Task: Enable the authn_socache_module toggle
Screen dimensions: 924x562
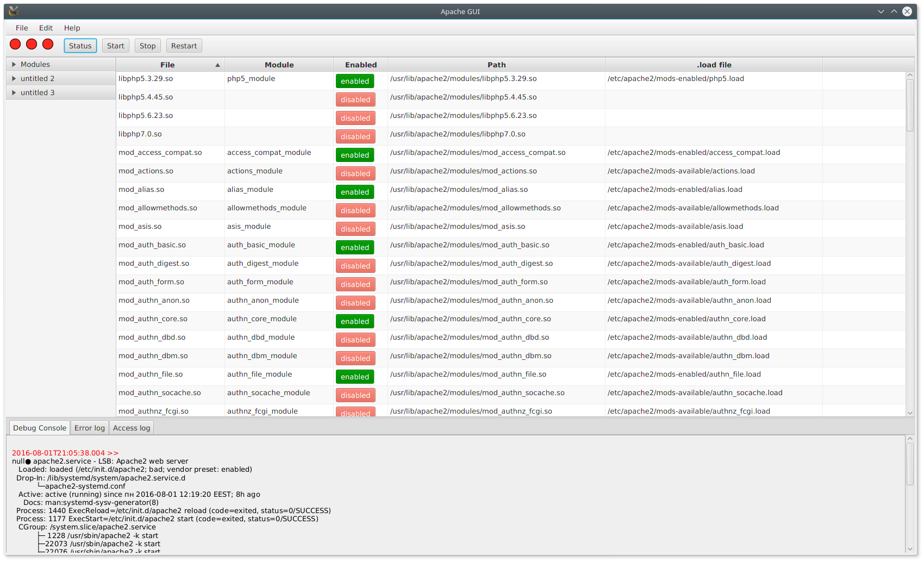Action: click(x=355, y=395)
